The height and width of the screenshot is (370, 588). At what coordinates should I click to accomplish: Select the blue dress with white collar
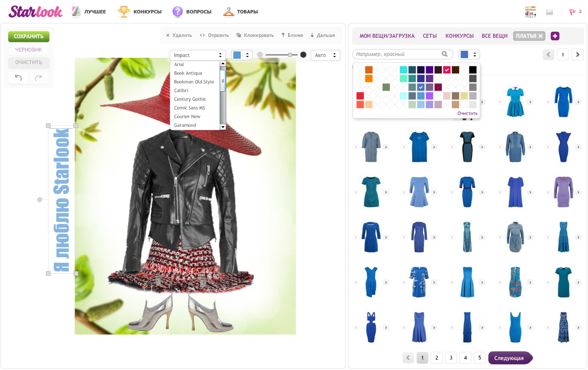pyautogui.click(x=515, y=102)
